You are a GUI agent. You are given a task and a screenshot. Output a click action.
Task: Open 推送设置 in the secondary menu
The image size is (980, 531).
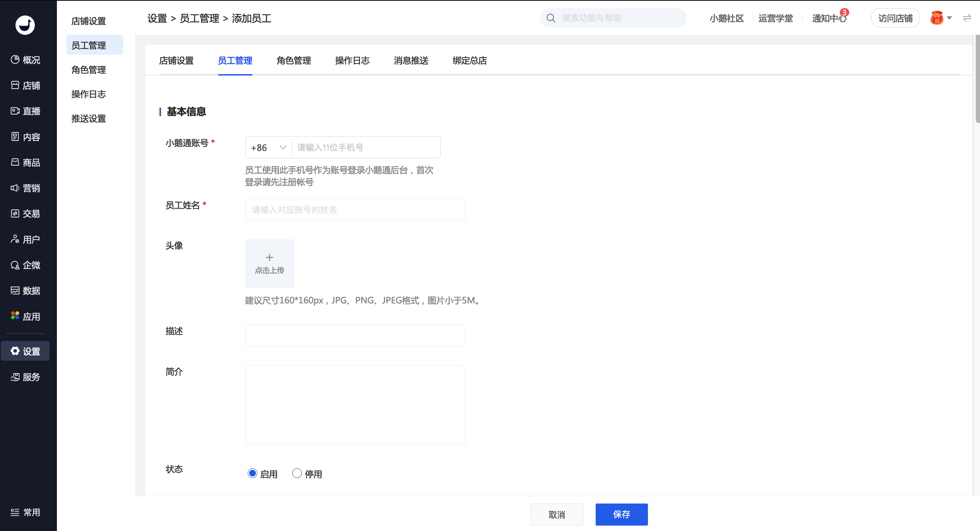(89, 118)
